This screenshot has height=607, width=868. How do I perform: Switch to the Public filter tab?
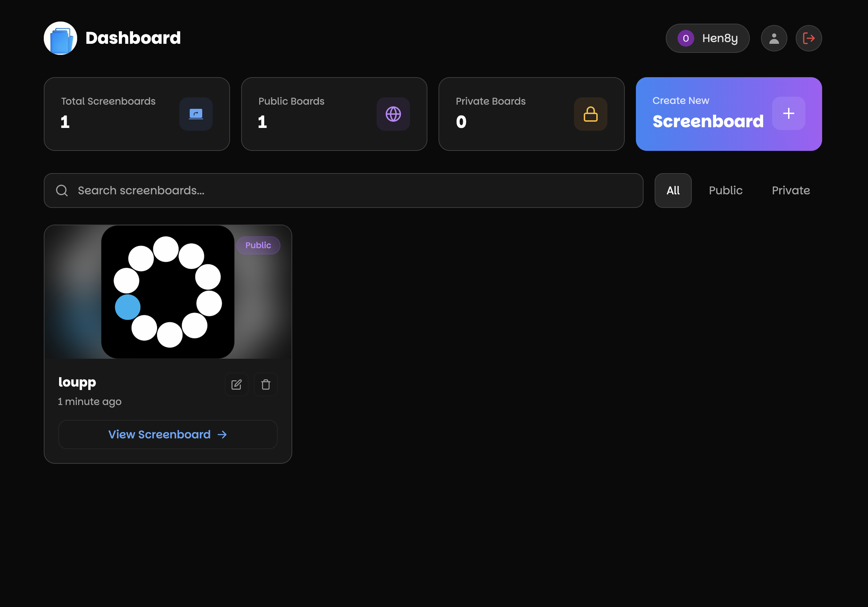pos(726,190)
